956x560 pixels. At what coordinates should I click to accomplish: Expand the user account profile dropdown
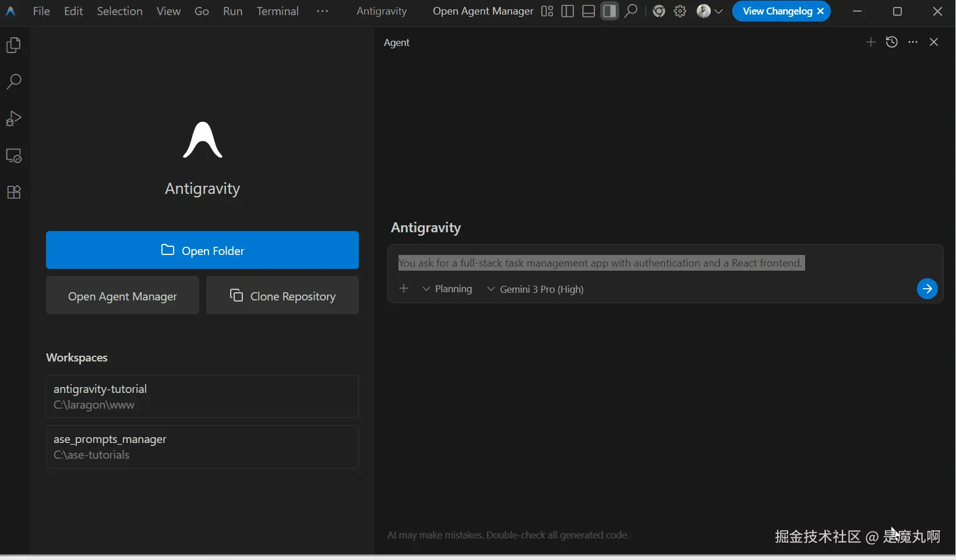click(x=710, y=11)
